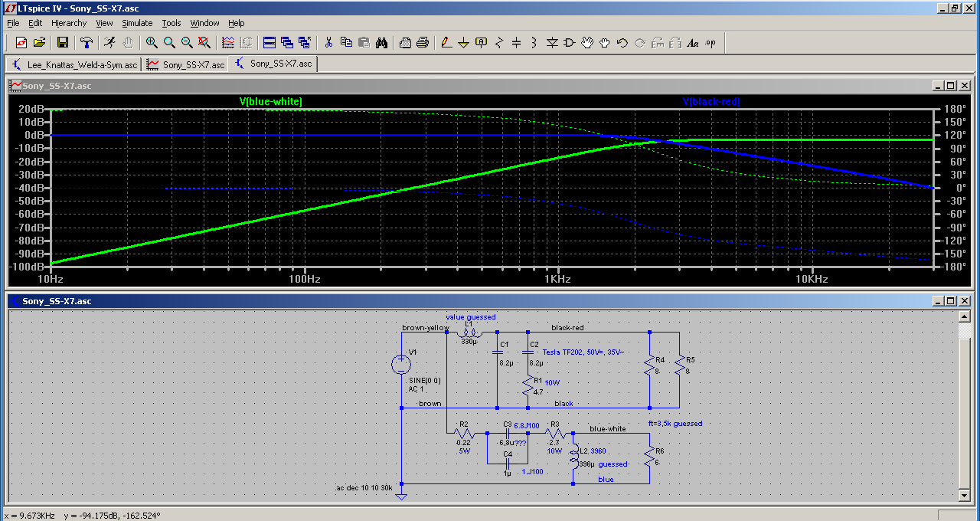
Task: Click the cursor coordinates in status bar
Action: [x=82, y=515]
